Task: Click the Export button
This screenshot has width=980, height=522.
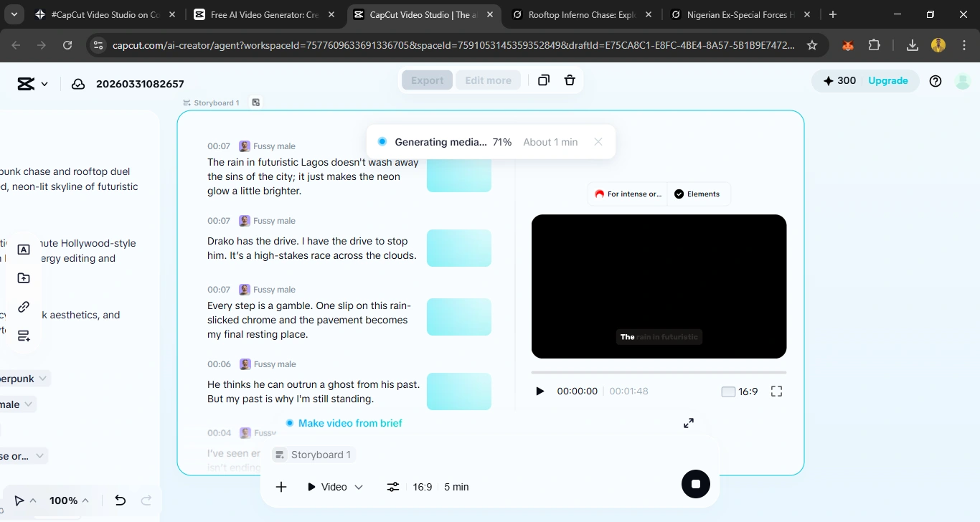Action: tap(427, 80)
